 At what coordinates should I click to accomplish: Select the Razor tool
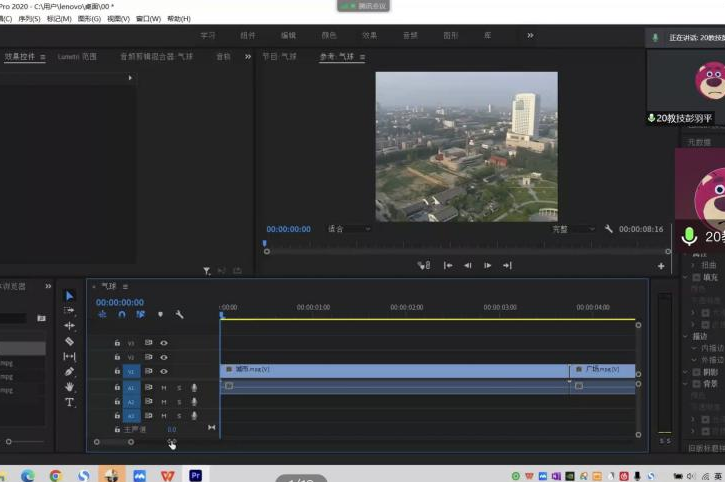click(x=70, y=341)
